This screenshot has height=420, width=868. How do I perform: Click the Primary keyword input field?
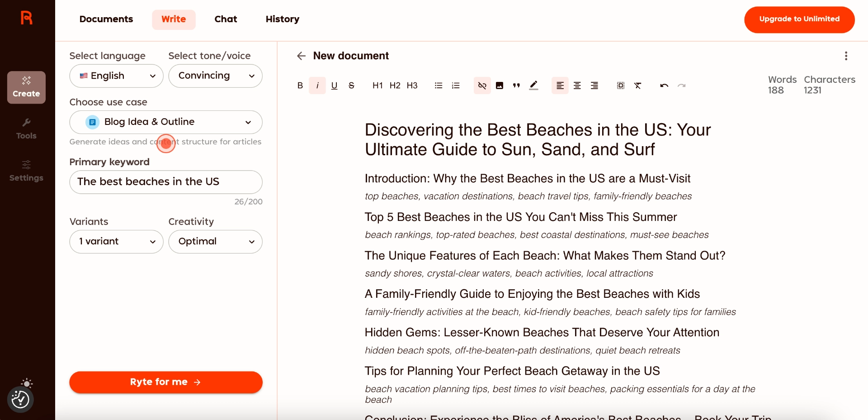click(x=165, y=182)
